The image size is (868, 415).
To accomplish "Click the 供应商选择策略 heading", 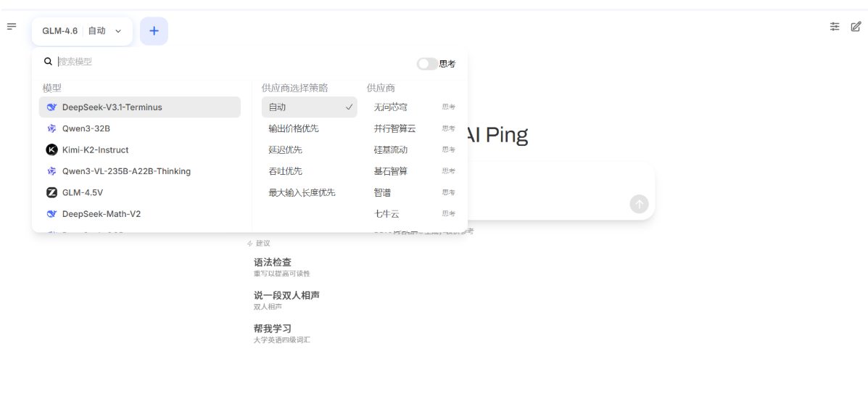I will (x=295, y=88).
